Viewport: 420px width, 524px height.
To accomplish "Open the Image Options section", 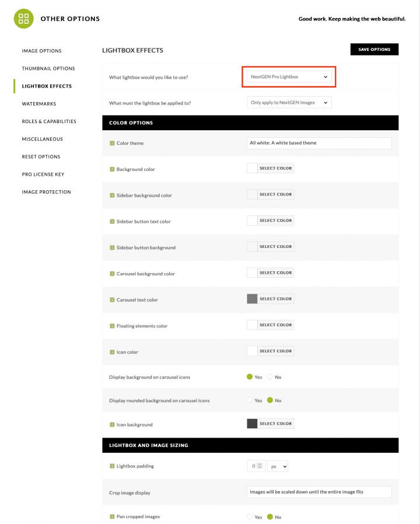I will [x=42, y=51].
